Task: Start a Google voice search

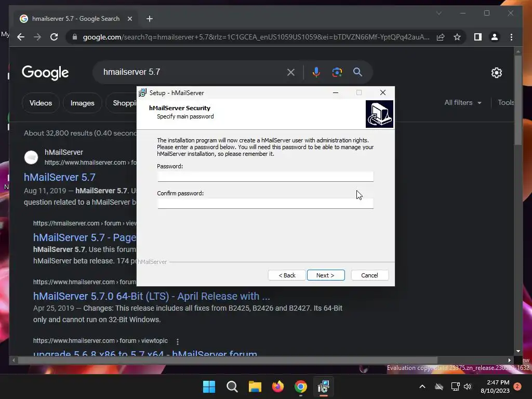Action: point(316,72)
